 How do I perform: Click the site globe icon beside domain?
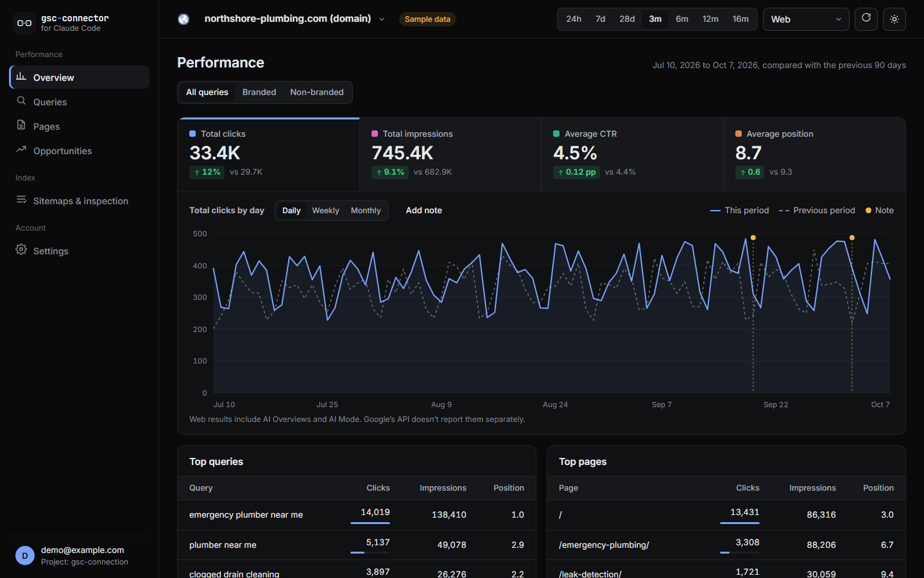click(x=184, y=19)
